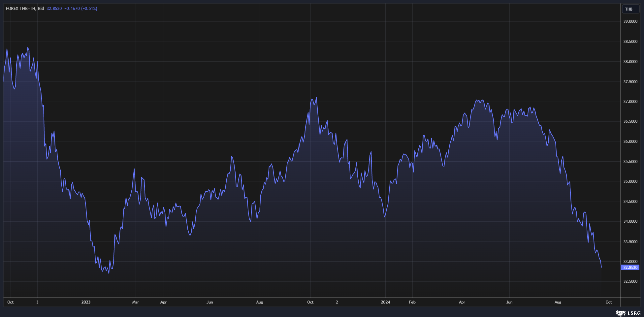
Task: Click the 32.8530 bid value in header
Action: pos(54,8)
